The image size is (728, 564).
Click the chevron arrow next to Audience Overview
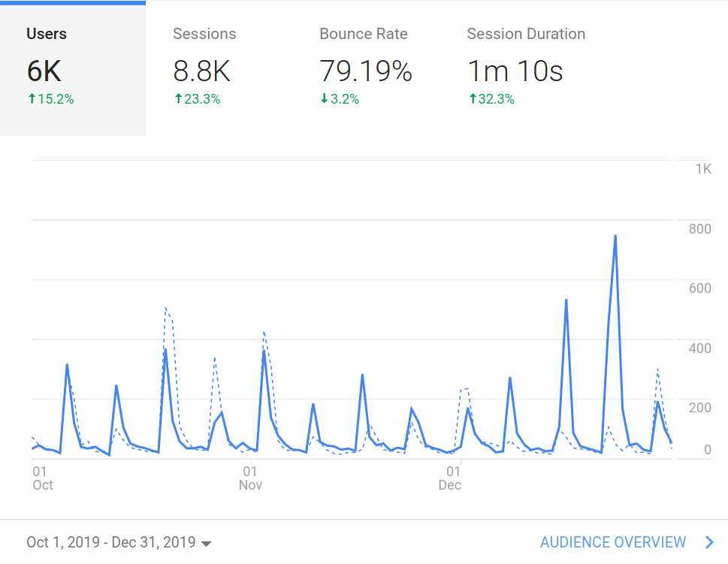709,542
